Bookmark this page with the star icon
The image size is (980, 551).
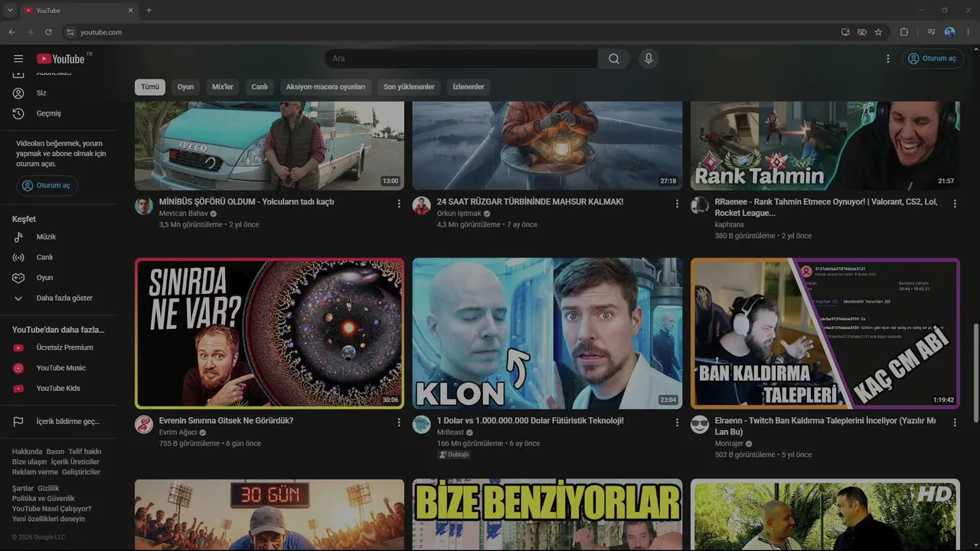point(878,32)
